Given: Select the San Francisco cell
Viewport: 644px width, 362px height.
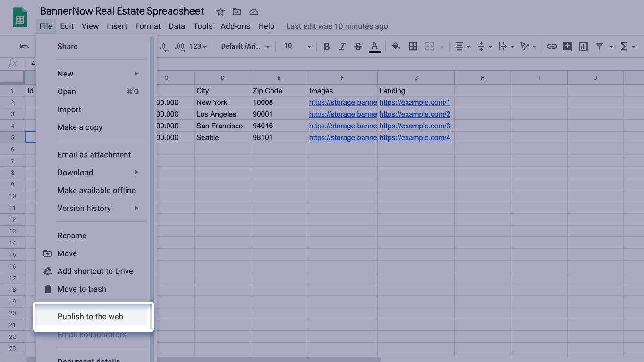Looking at the screenshot, I should tap(222, 126).
